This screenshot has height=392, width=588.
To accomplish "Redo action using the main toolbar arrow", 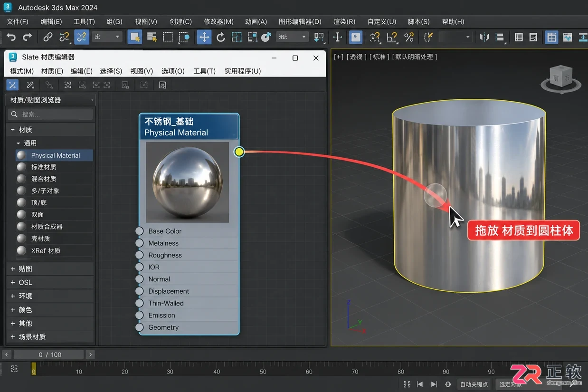I will click(x=28, y=37).
